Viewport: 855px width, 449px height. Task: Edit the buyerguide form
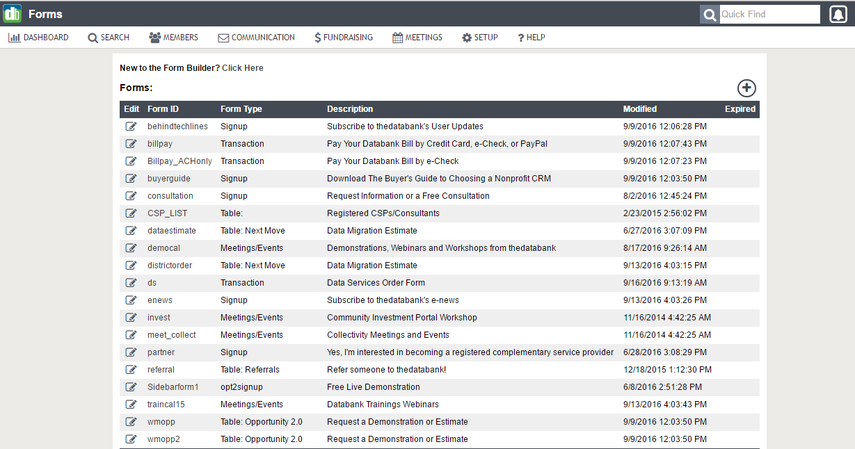pos(131,178)
